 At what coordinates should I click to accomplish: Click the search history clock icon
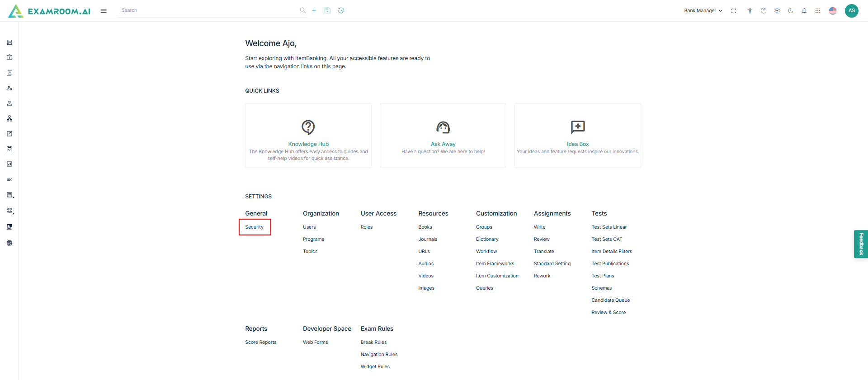tap(341, 10)
